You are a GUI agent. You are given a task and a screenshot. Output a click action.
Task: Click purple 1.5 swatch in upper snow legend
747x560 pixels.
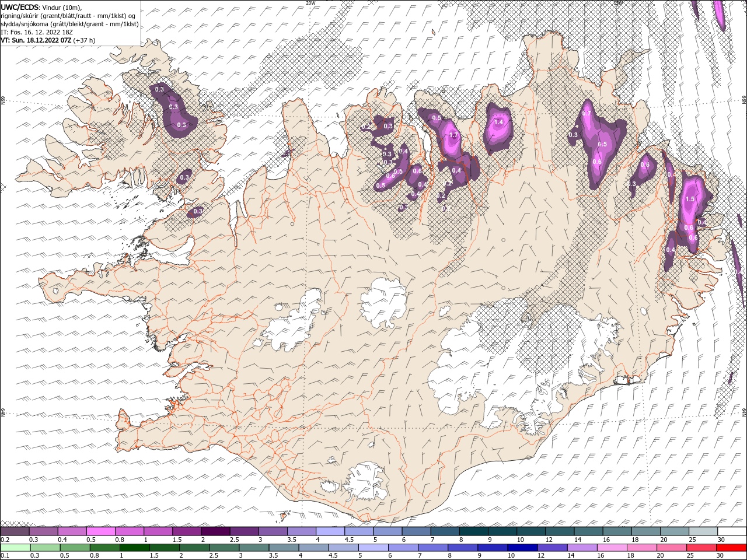tap(186, 531)
